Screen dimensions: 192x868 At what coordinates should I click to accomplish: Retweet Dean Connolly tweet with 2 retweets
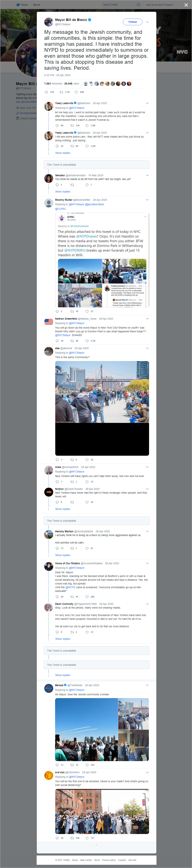pyautogui.click(x=72, y=632)
